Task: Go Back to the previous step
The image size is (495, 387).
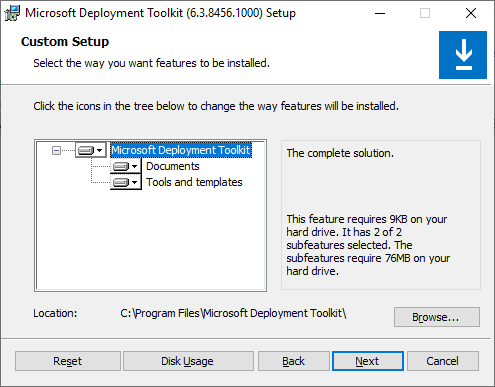Action: click(x=294, y=361)
